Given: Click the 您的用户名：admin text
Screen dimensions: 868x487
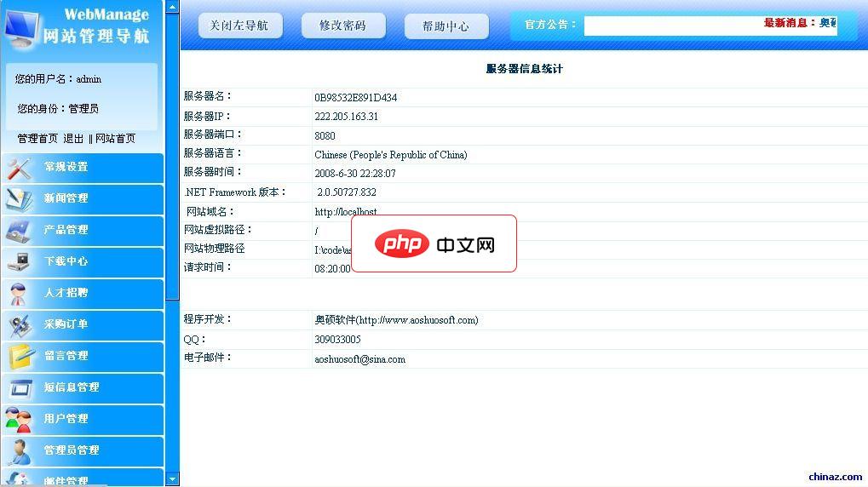Looking at the screenshot, I should 58,79.
